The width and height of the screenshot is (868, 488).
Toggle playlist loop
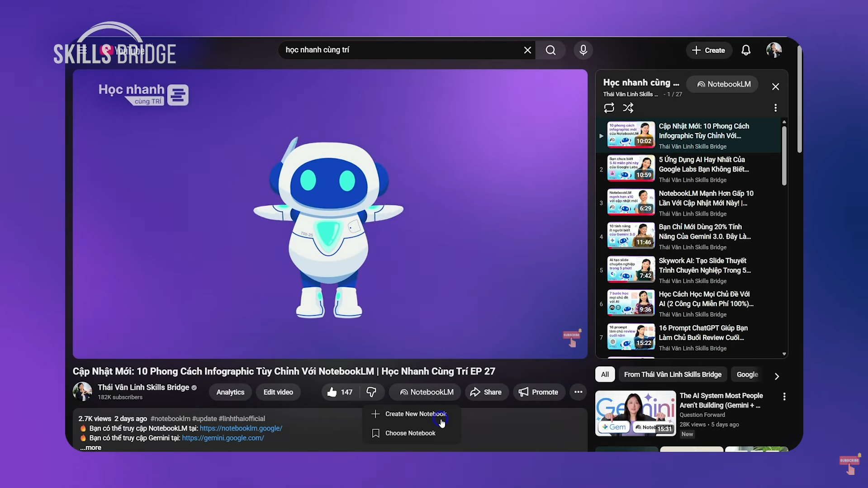pos(609,108)
